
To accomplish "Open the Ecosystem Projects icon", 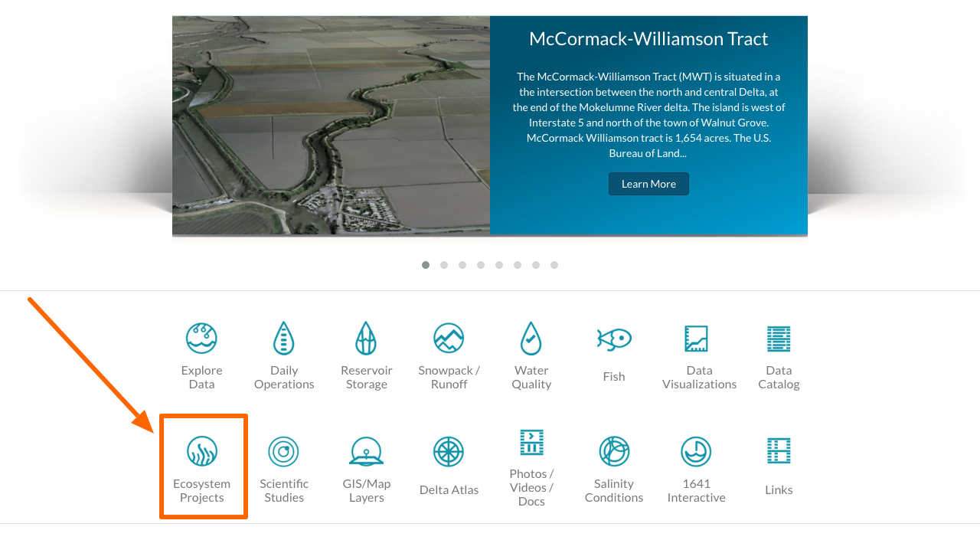I will click(201, 451).
